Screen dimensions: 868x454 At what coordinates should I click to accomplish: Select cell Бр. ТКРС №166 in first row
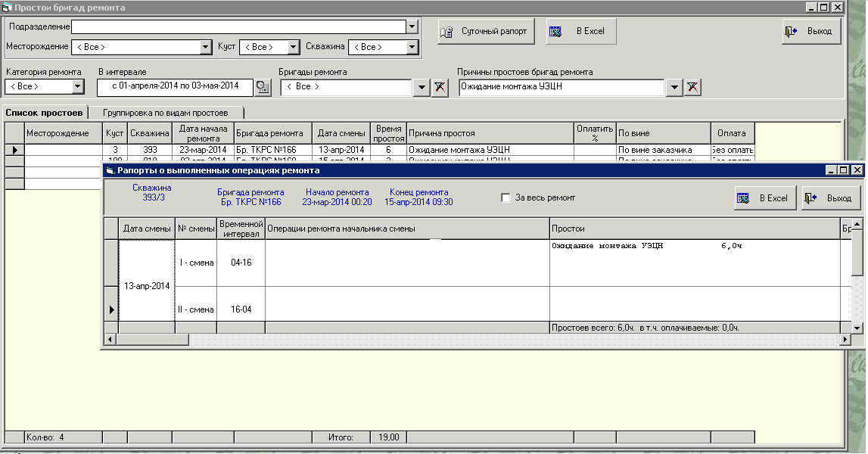273,150
